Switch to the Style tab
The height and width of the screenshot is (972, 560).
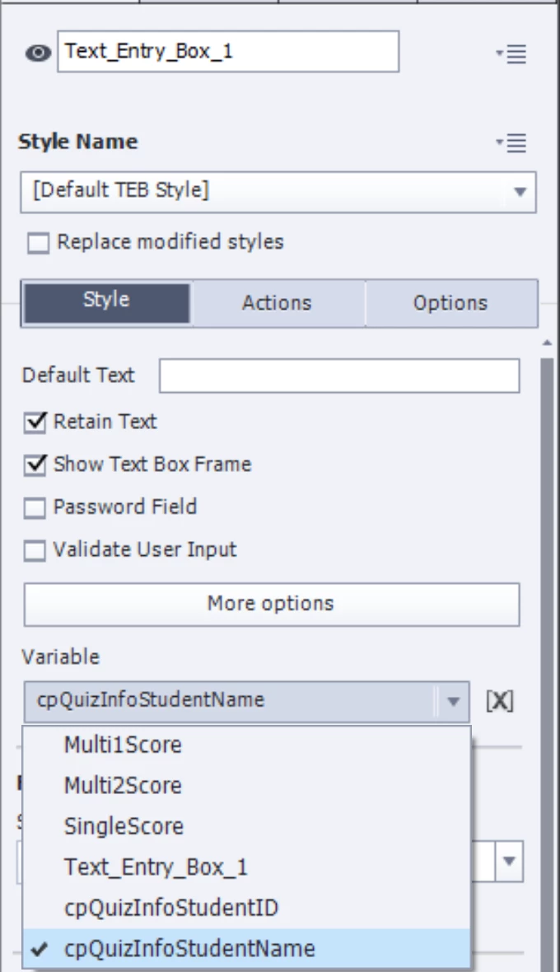[107, 302]
